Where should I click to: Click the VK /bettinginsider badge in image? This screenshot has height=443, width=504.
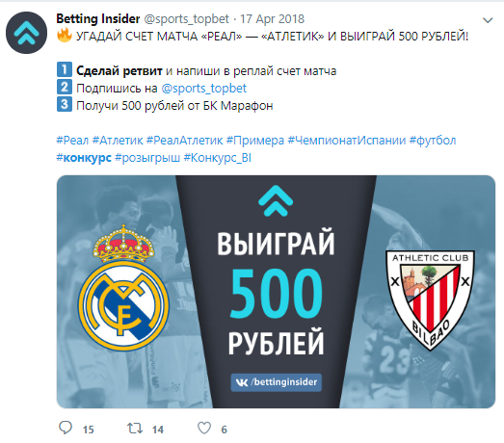(x=277, y=382)
